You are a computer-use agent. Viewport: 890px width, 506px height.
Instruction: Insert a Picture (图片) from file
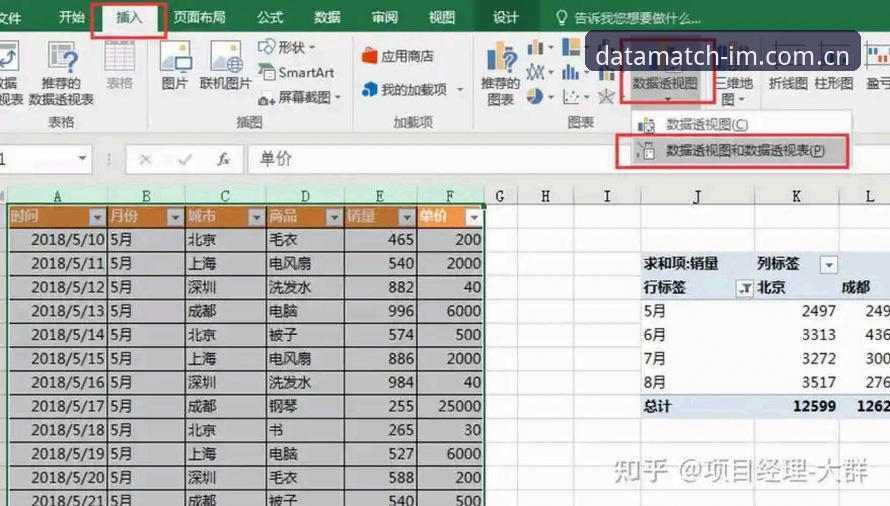[x=175, y=66]
